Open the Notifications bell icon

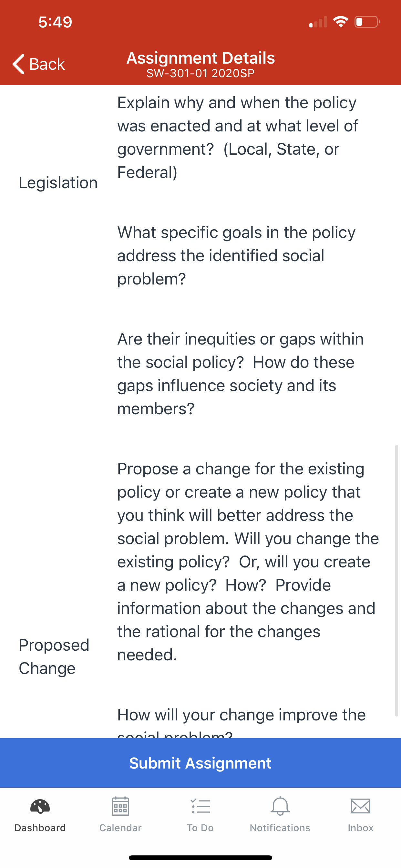pyautogui.click(x=280, y=806)
